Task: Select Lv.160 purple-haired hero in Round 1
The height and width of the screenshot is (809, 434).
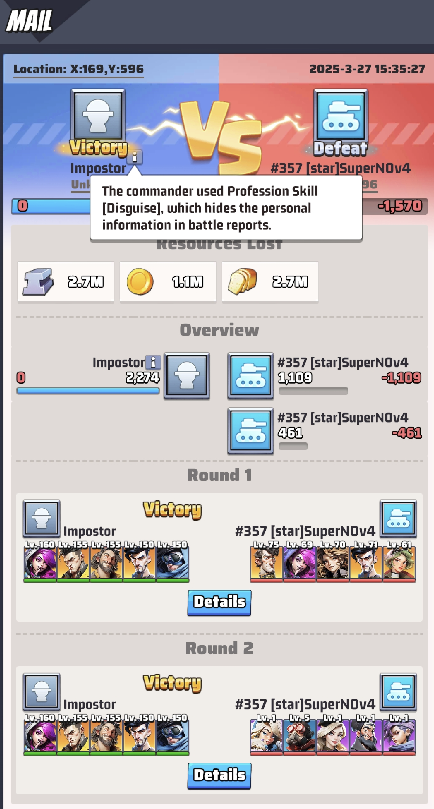Action: click(40, 561)
